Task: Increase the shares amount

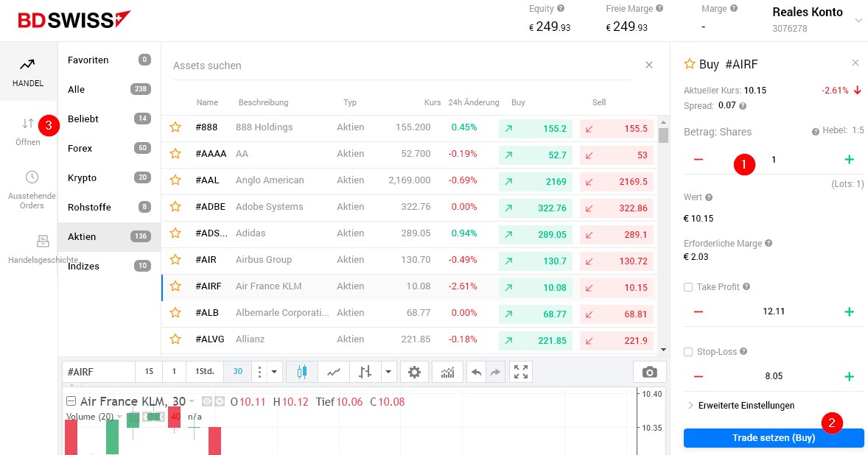Action: (849, 160)
